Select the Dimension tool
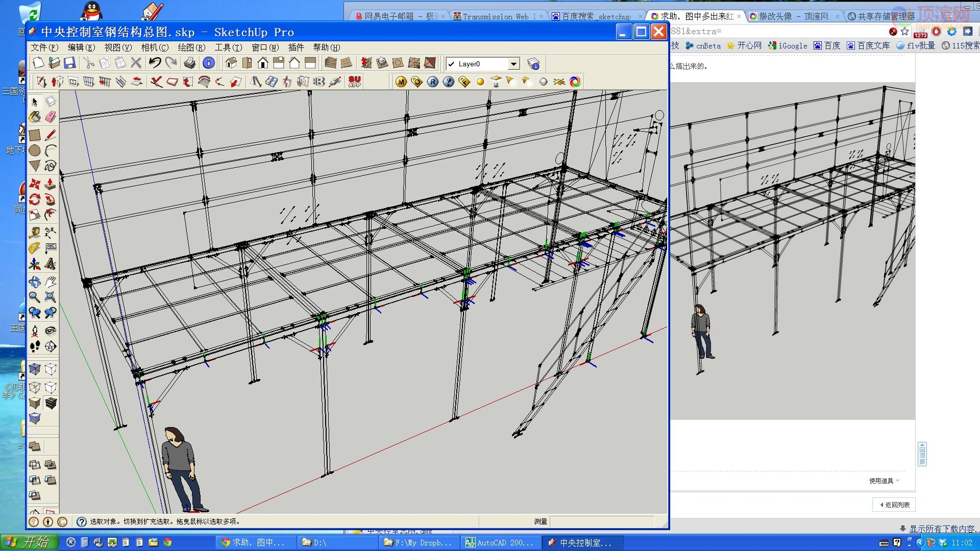This screenshot has height=551, width=980. tap(50, 233)
